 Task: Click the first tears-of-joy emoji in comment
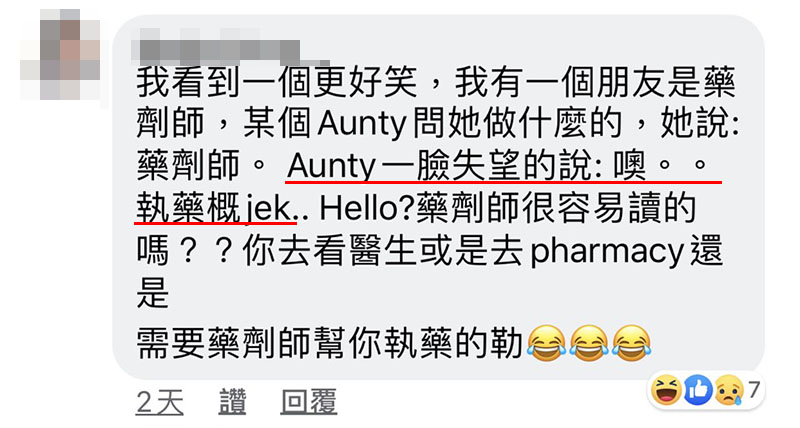(546, 343)
